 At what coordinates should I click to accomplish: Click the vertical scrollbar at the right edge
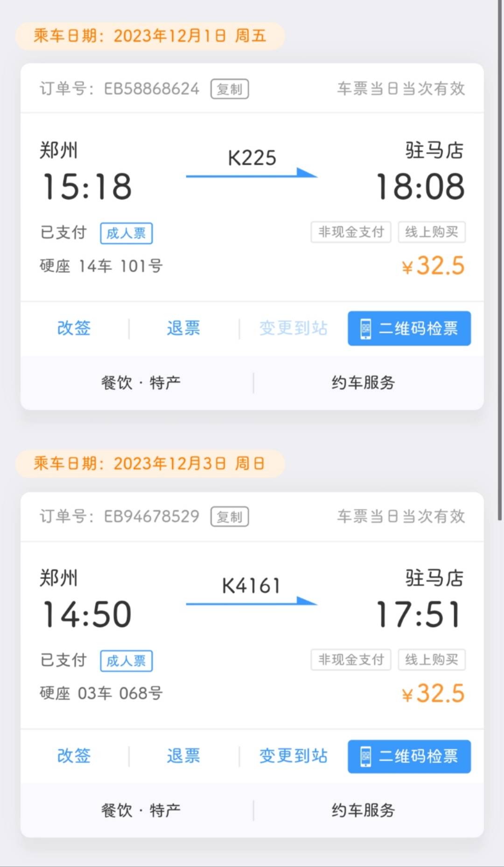click(x=500, y=261)
